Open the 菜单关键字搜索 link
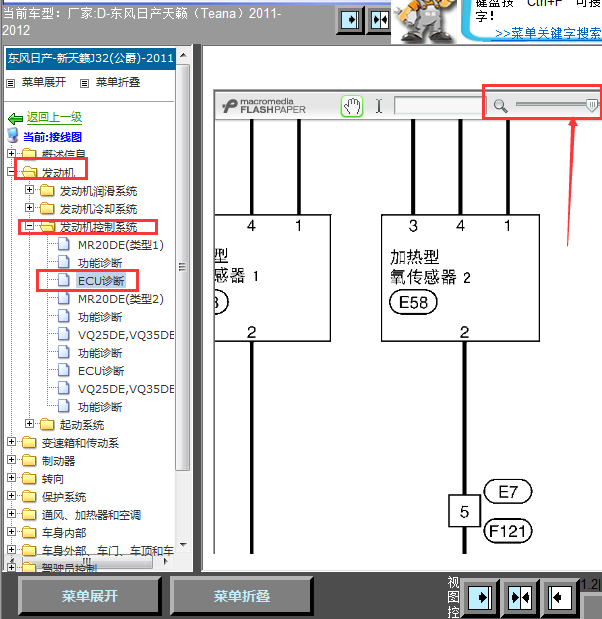The height and width of the screenshot is (619, 602). click(548, 33)
